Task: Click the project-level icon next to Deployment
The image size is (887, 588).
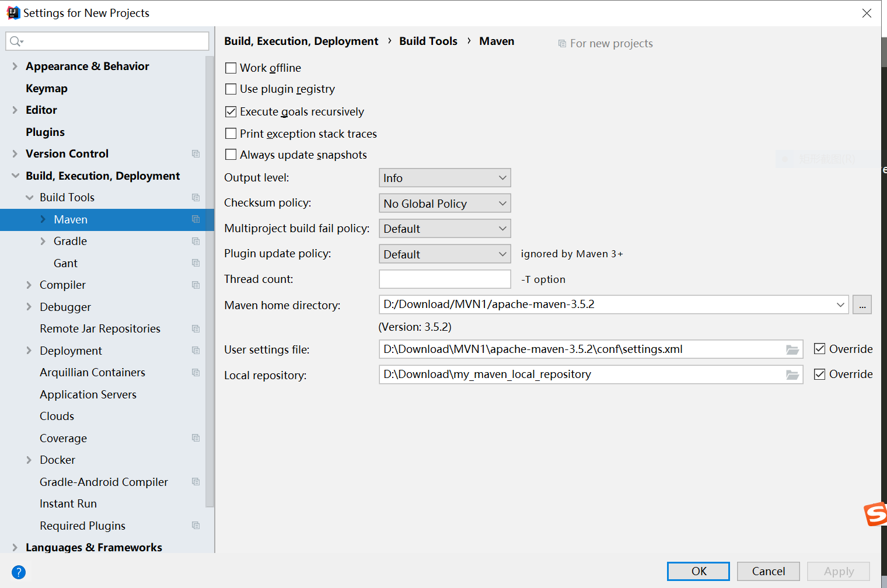Action: point(195,351)
